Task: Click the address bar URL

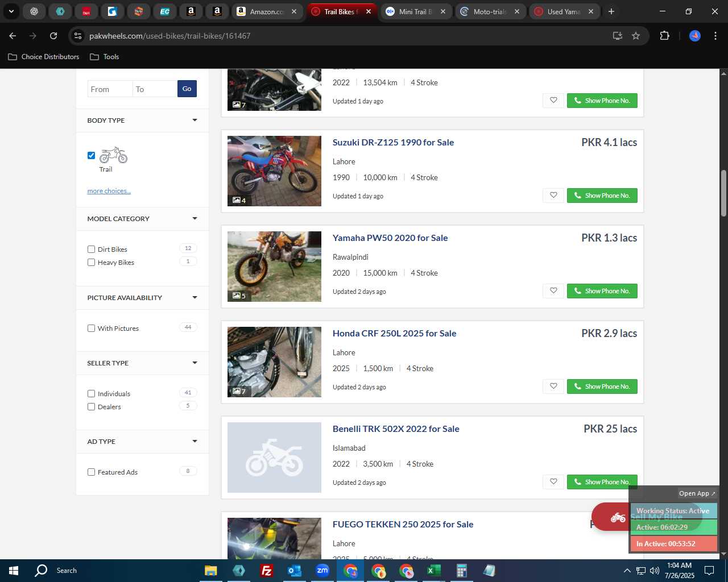Action: [x=169, y=36]
